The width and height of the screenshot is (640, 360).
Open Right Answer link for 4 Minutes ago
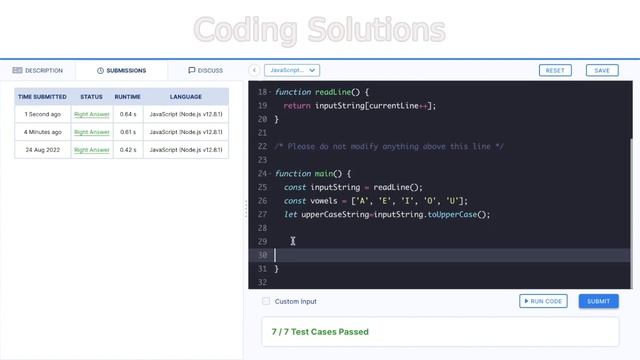click(x=92, y=132)
